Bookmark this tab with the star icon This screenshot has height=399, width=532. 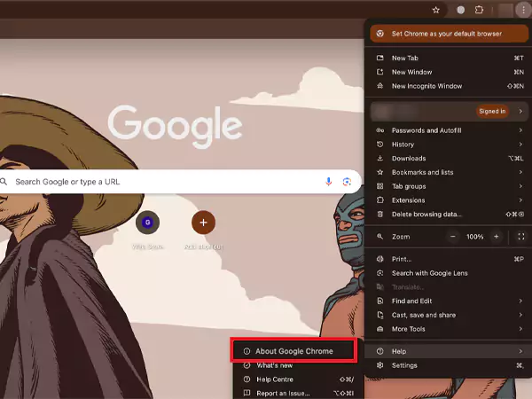(436, 10)
